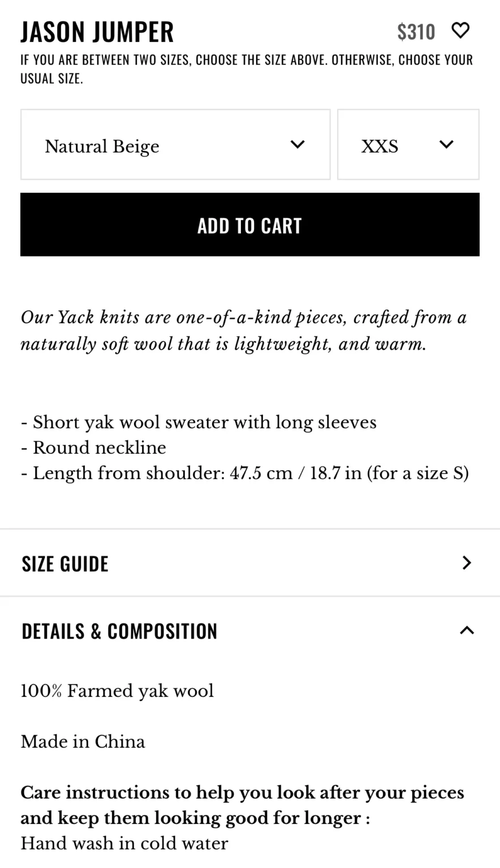Click the DETAILS & COMPOSITION heading text
Screen dimensions: 500x868
(119, 631)
